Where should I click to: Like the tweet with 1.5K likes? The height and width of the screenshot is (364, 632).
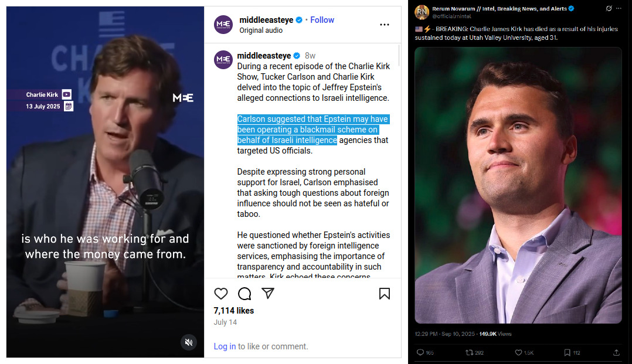(518, 352)
